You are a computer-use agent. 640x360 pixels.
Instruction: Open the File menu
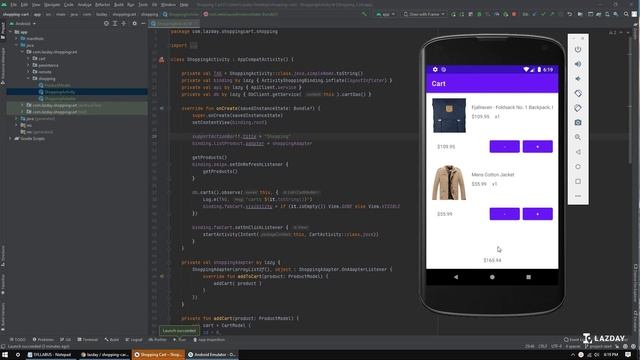click(14, 4)
